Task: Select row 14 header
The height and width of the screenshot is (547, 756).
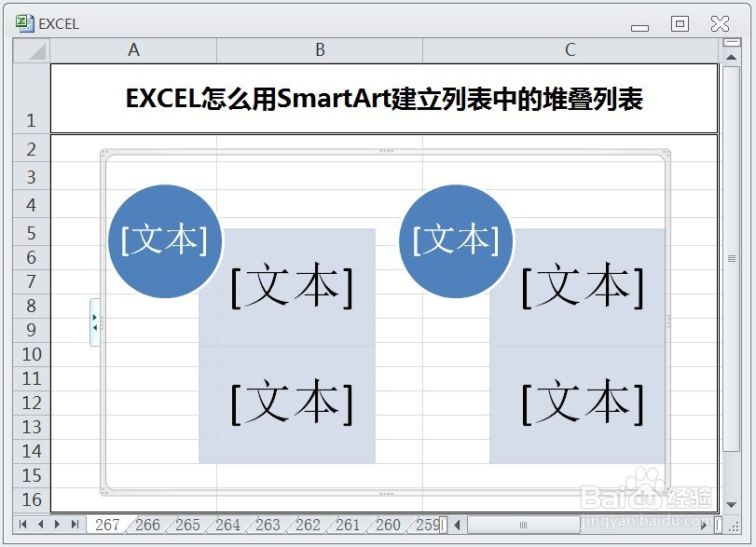Action: pyautogui.click(x=32, y=451)
